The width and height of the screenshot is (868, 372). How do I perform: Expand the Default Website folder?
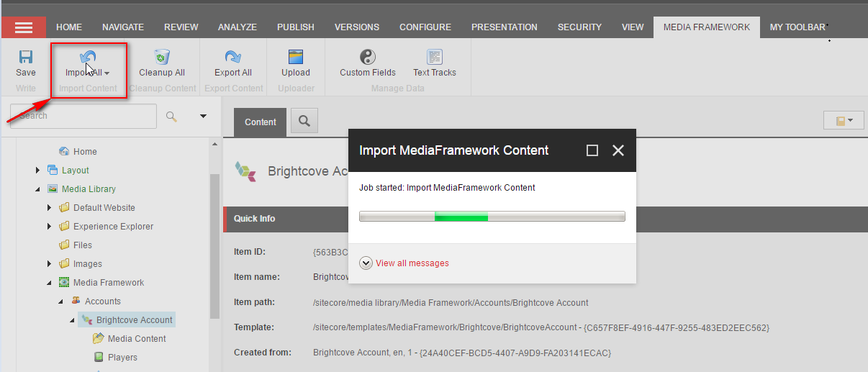(x=50, y=208)
